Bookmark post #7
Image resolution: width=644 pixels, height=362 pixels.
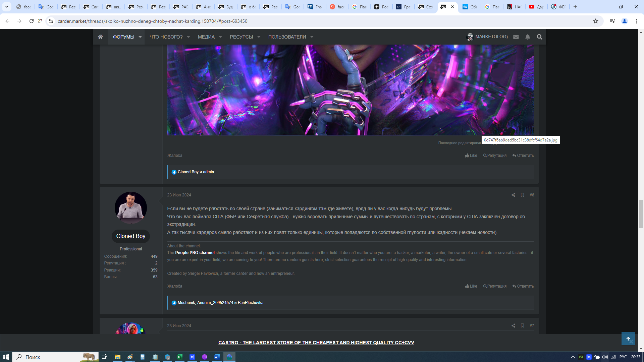522,326
